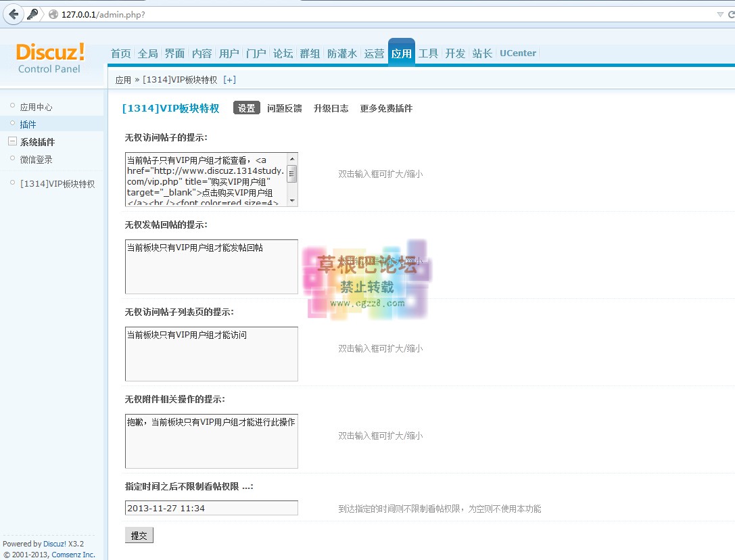This screenshot has width=735, height=560.
Task: Open the 论坛 navigation menu
Action: pos(283,53)
